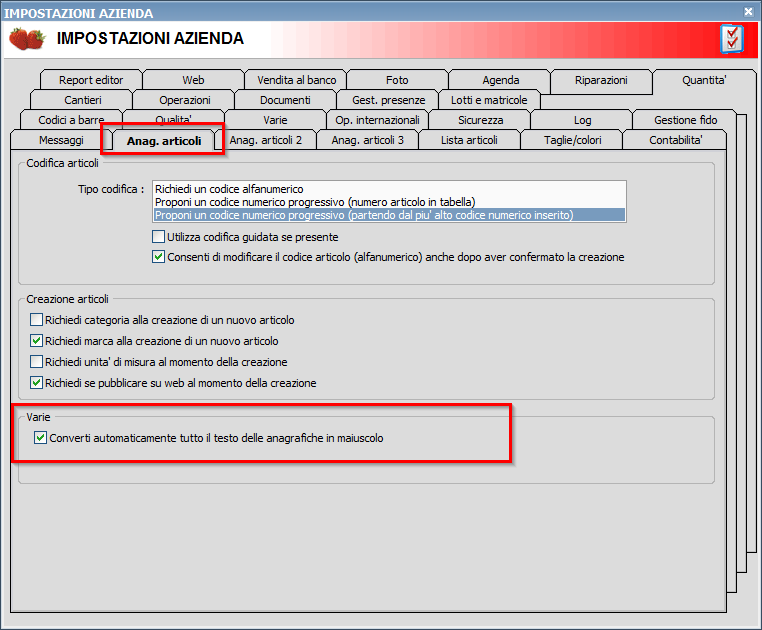
Task: Switch to the Documenti tab
Action: pyautogui.click(x=285, y=100)
